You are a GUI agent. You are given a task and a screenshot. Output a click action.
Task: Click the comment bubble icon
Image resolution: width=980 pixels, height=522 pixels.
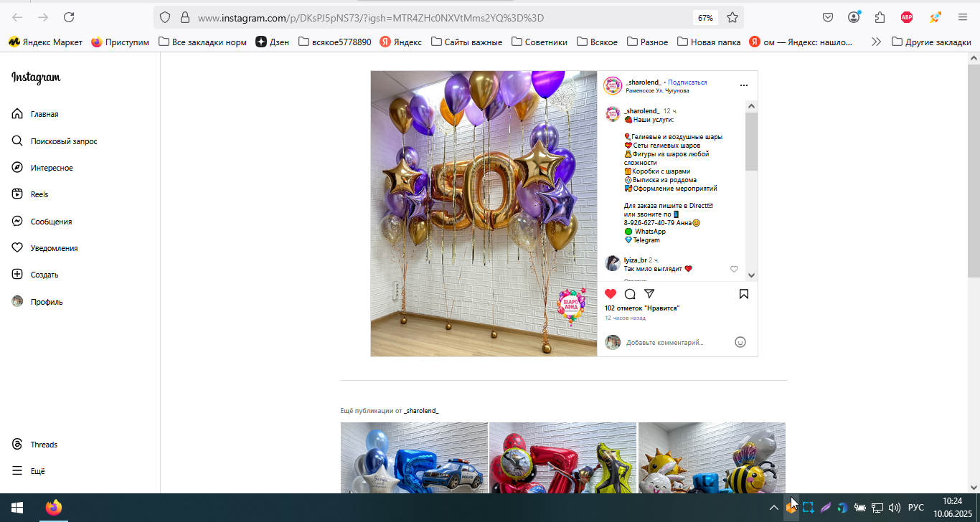point(630,294)
